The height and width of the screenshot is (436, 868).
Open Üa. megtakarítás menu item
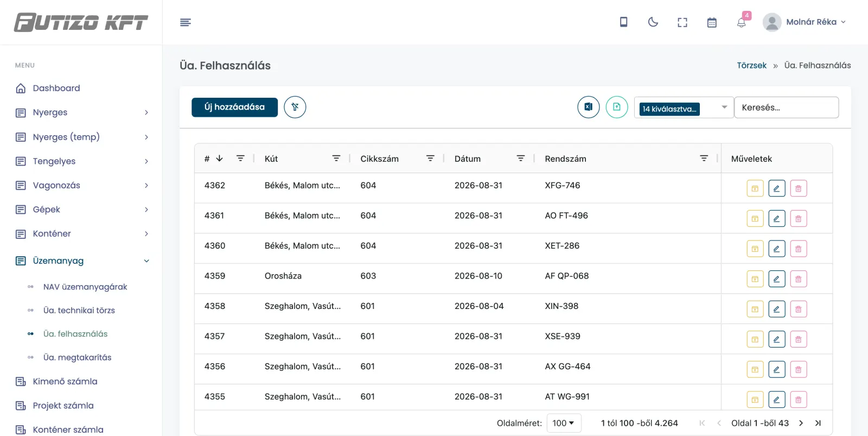pos(78,357)
